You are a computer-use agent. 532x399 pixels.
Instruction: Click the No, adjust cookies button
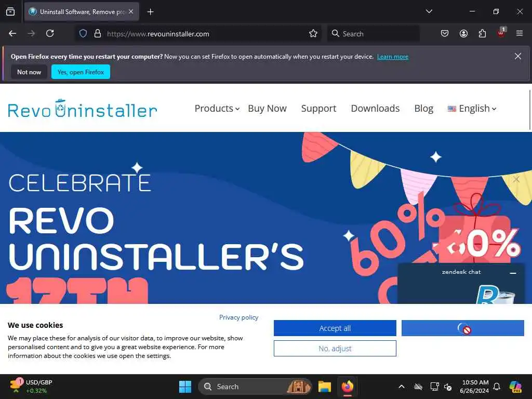pos(335,349)
